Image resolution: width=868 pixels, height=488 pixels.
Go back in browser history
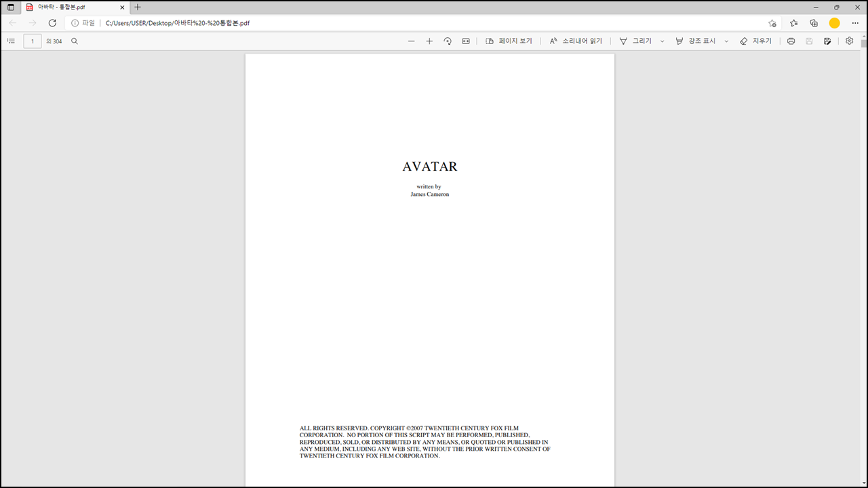pos(13,23)
